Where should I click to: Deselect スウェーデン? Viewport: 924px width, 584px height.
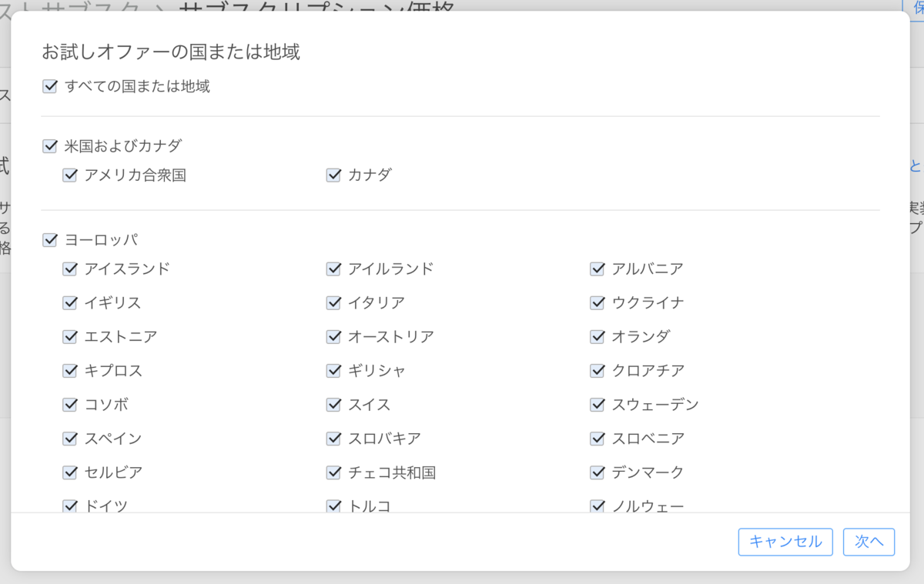[597, 404]
